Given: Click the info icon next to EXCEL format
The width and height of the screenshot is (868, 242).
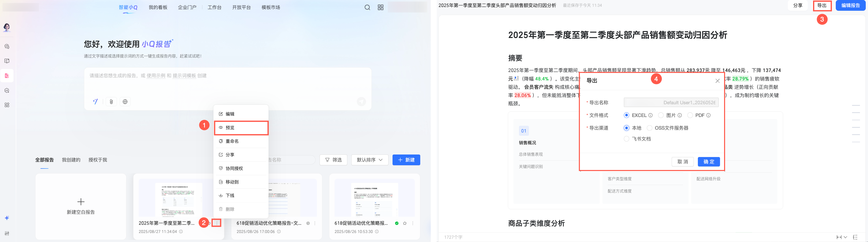Looking at the screenshot, I should point(650,115).
